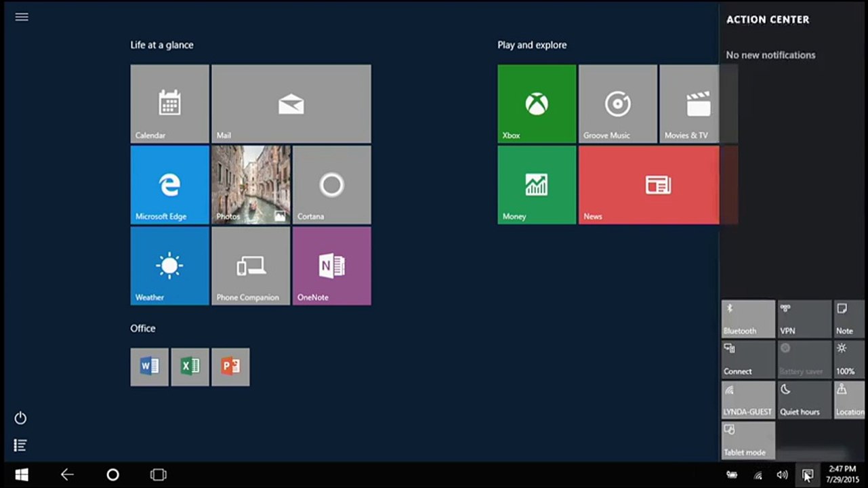Open Word from the Office group
The image size is (868, 488).
pos(150,367)
